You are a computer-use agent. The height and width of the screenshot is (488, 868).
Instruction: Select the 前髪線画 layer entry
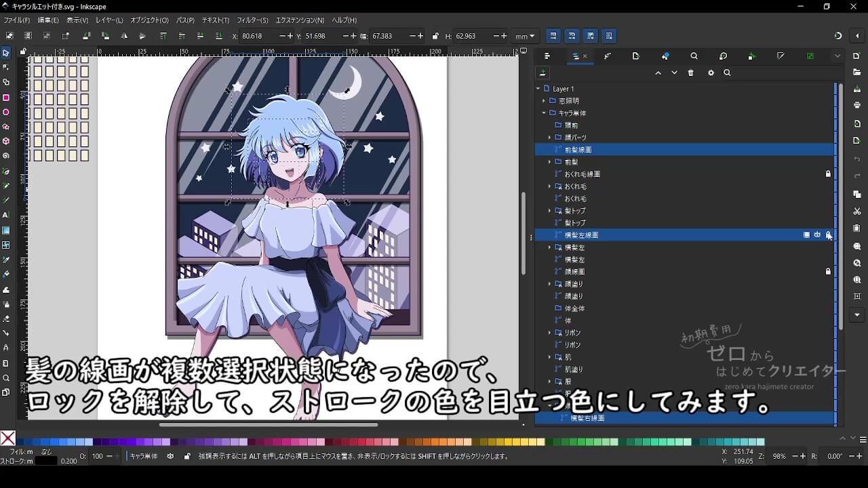point(578,150)
